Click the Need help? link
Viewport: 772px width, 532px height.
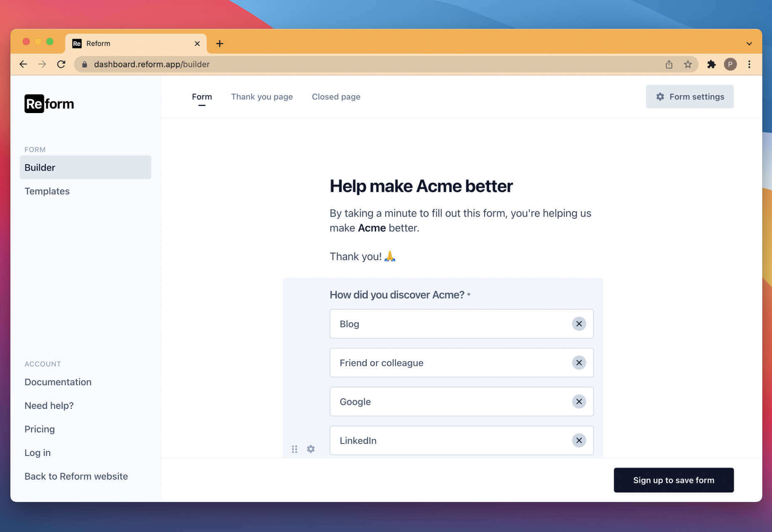49,406
